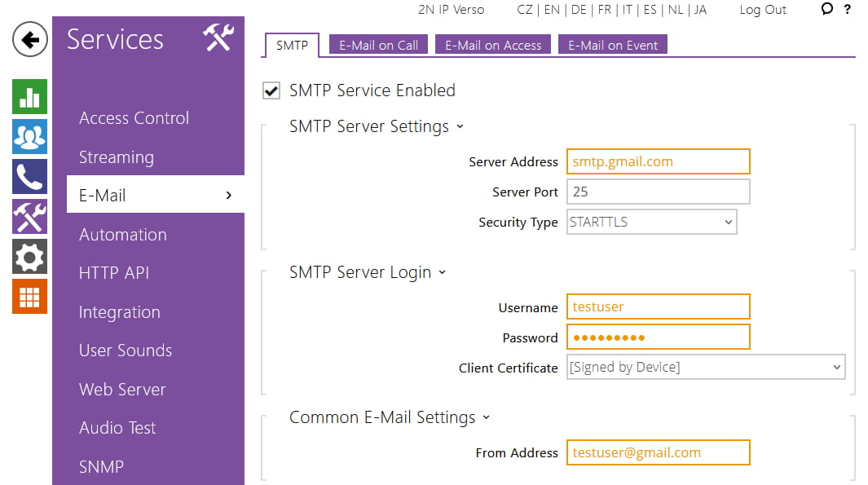
Task: Click the arrow on the E-Mail menu item
Action: (x=229, y=195)
